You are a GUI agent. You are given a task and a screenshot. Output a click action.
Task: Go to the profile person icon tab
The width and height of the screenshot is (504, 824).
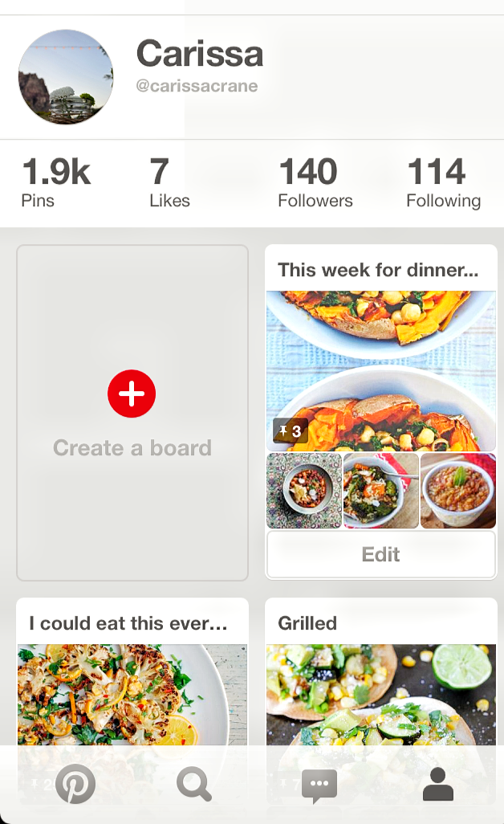(x=437, y=785)
